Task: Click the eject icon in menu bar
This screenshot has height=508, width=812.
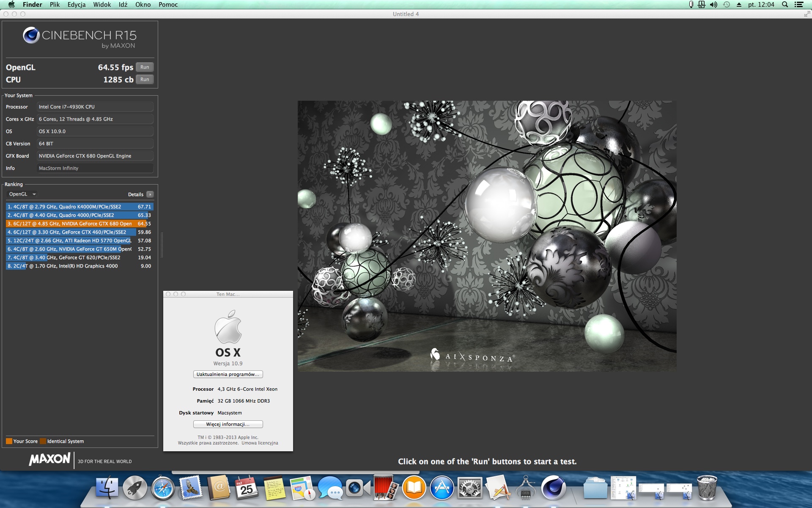Action: [x=739, y=5]
